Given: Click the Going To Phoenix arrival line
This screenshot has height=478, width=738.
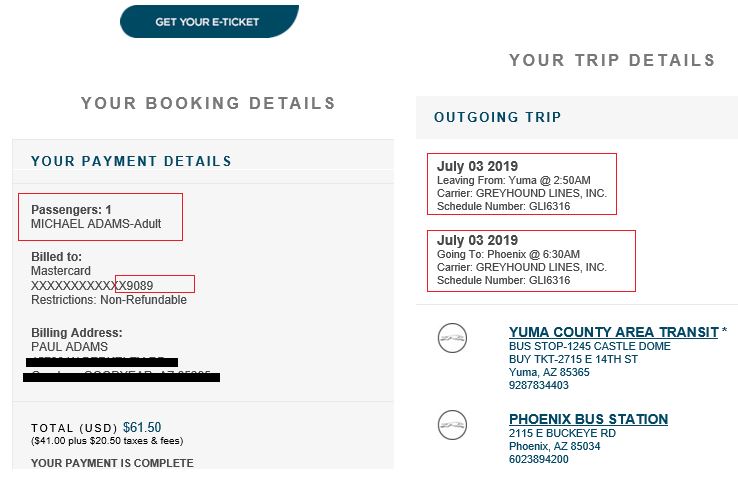Looking at the screenshot, I should (x=510, y=255).
